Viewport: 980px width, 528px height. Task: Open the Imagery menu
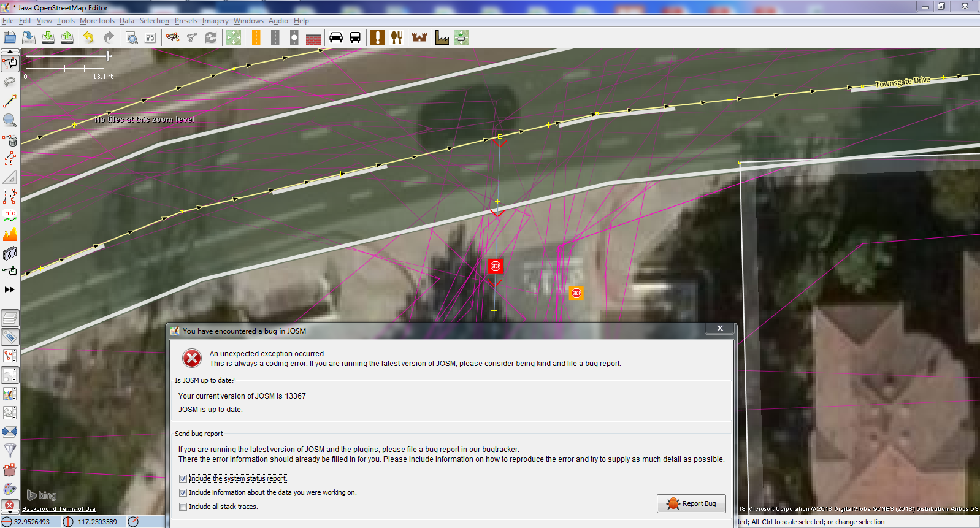pyautogui.click(x=215, y=21)
